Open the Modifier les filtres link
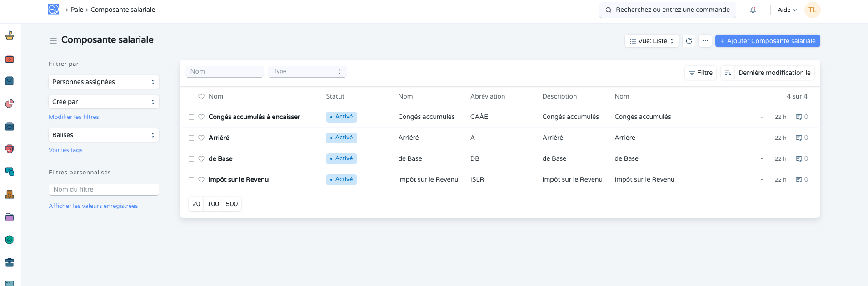 pos(74,117)
